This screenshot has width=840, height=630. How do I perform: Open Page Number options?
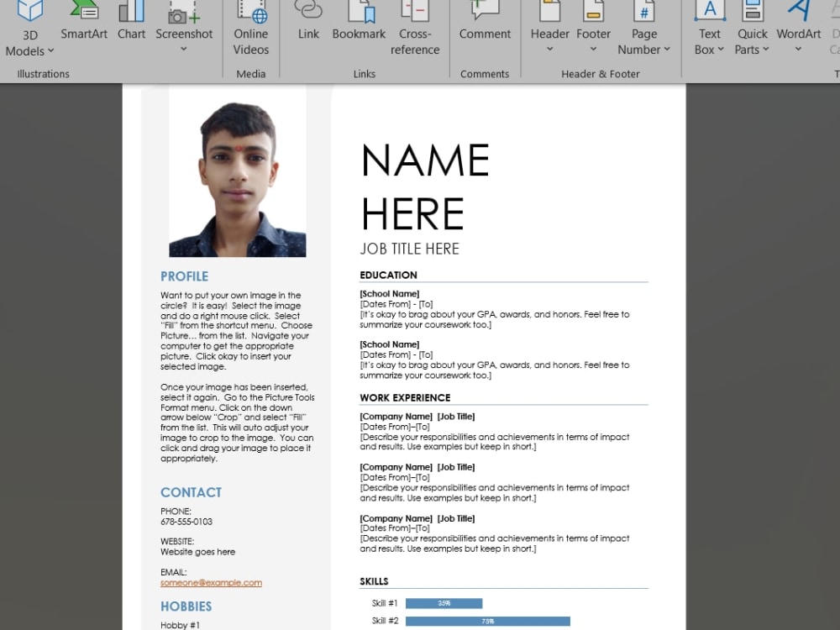pyautogui.click(x=644, y=29)
